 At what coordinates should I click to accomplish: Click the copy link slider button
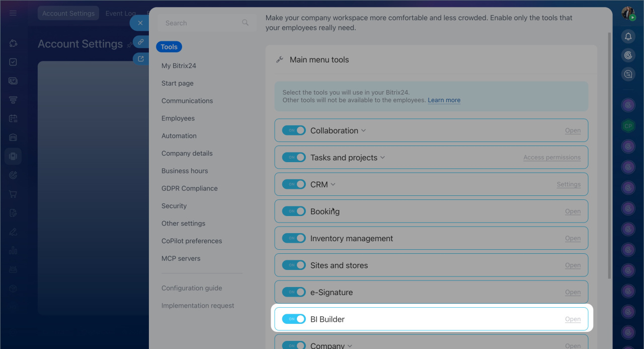tap(140, 42)
